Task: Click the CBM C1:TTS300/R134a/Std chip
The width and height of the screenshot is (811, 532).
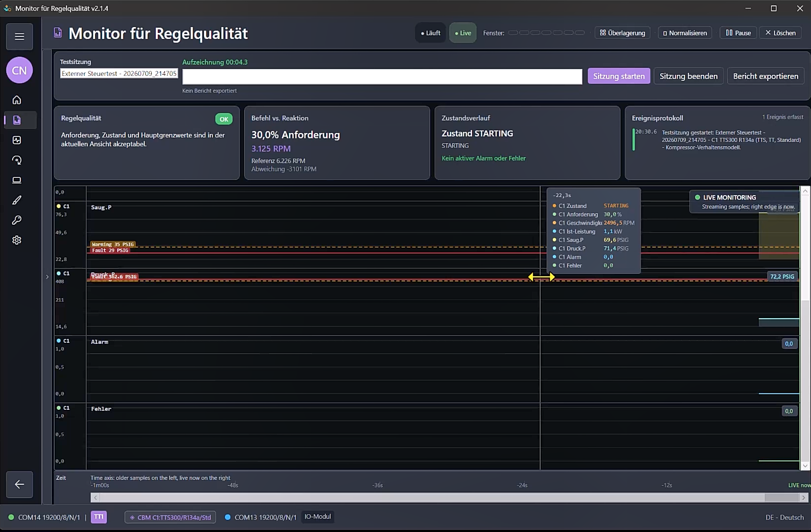Action: 170,517
